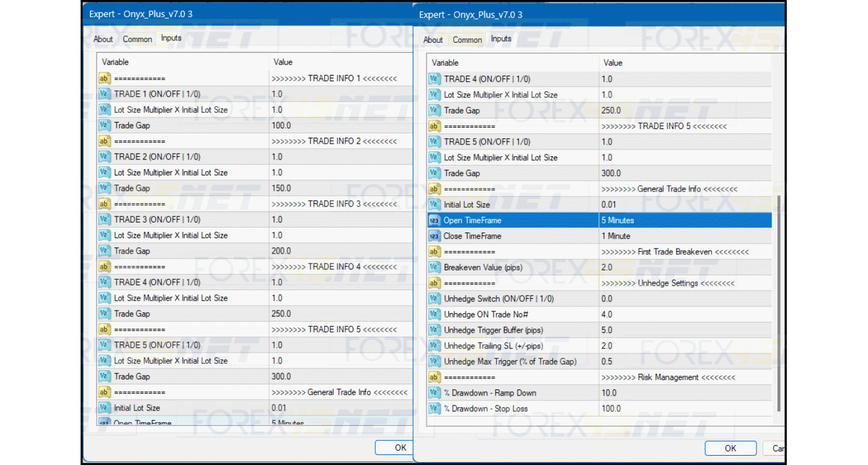Click the 'ab' icon next to TRADE INFO 2 separator
This screenshot has height=465, width=868.
click(x=104, y=141)
